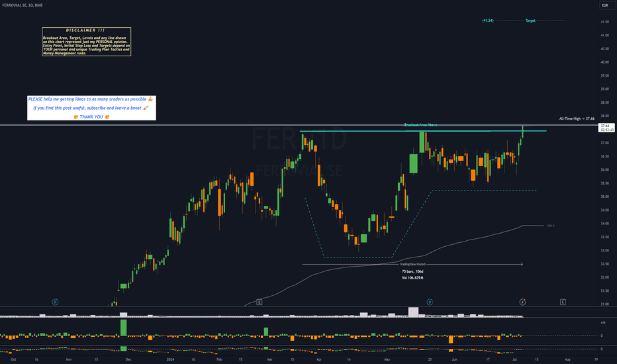Open the dividend marker near early November
The image size is (617, 364).
point(55,302)
